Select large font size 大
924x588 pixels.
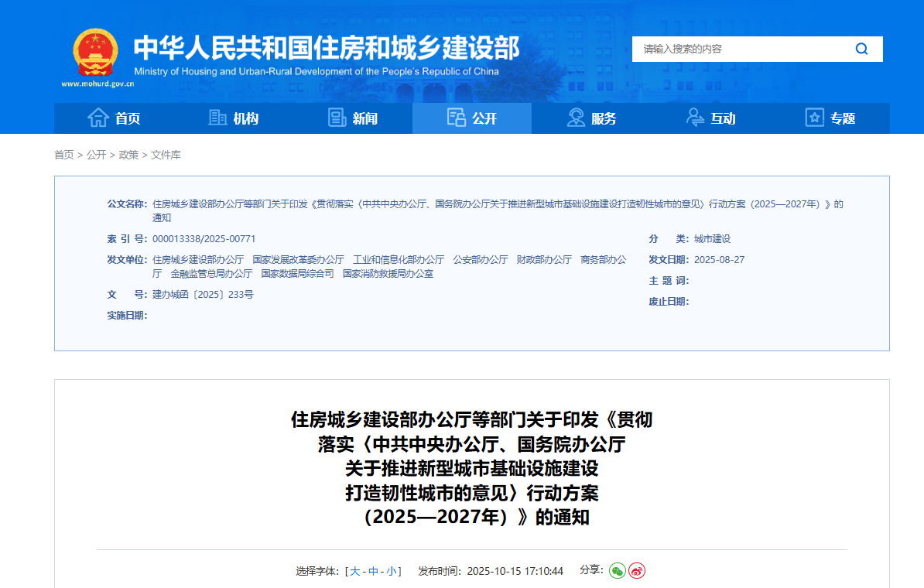(x=355, y=571)
